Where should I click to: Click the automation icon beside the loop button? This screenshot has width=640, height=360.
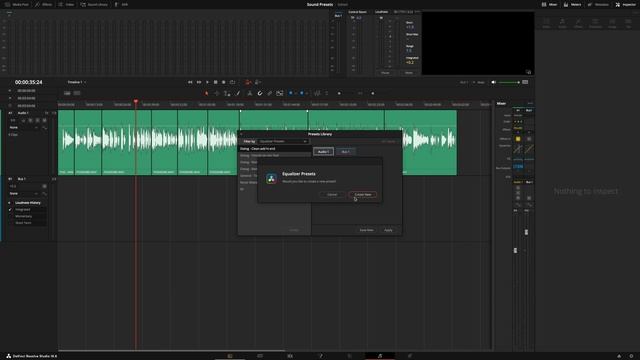[x=248, y=82]
